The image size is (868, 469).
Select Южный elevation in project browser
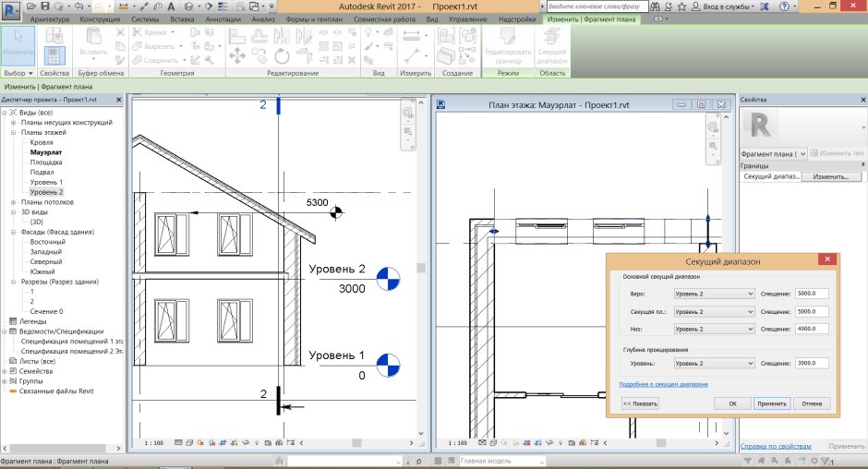tap(42, 271)
